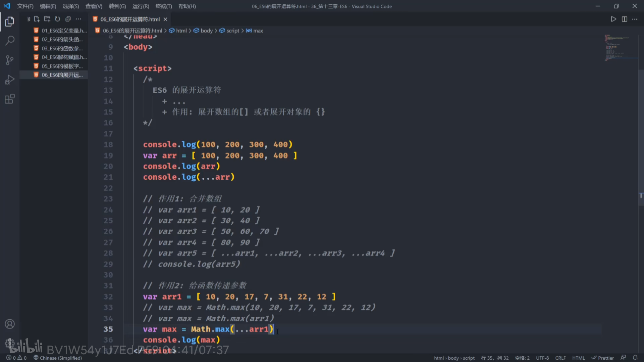Toggle split editor layout
This screenshot has width=644, height=362.
(624, 19)
